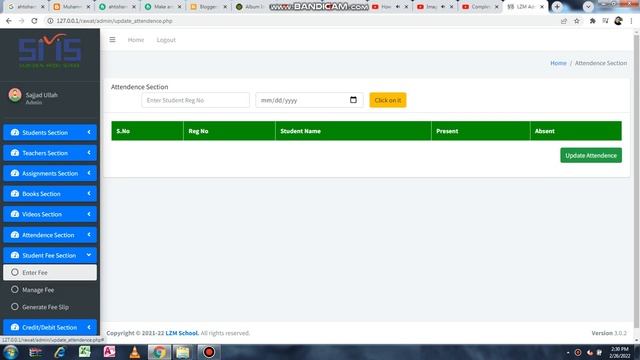Screen dimensions: 640x360
Task: Open the LZM School footer link
Action: [x=182, y=333]
